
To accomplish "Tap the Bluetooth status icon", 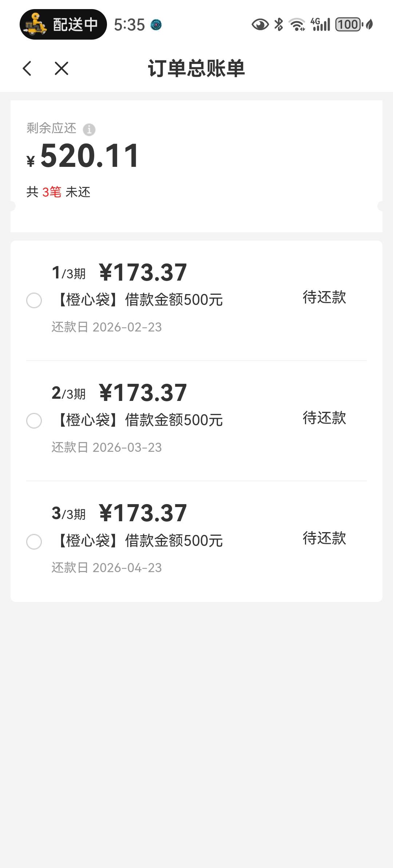I will [279, 25].
